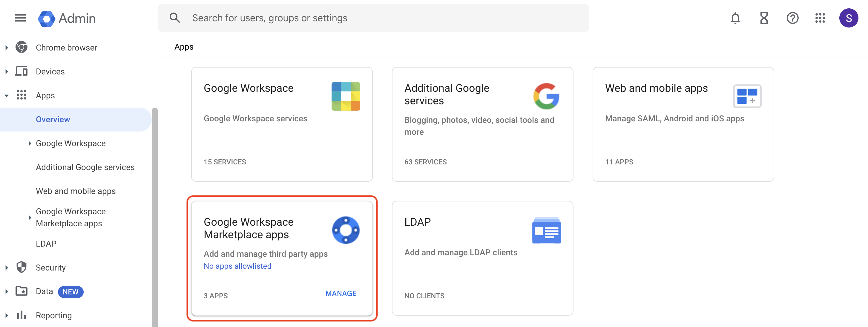Click the Security shield icon in sidebar
This screenshot has height=327, width=868.
pyautogui.click(x=21, y=267)
